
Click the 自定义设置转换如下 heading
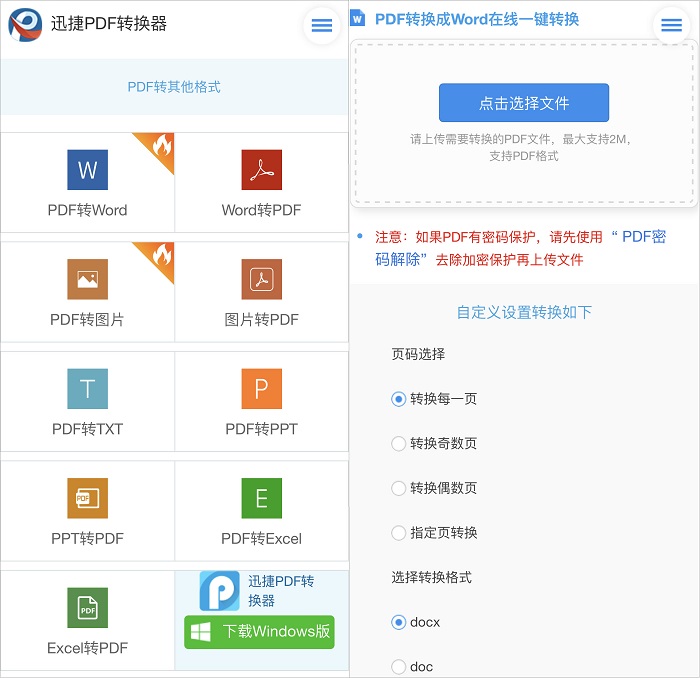coord(524,312)
